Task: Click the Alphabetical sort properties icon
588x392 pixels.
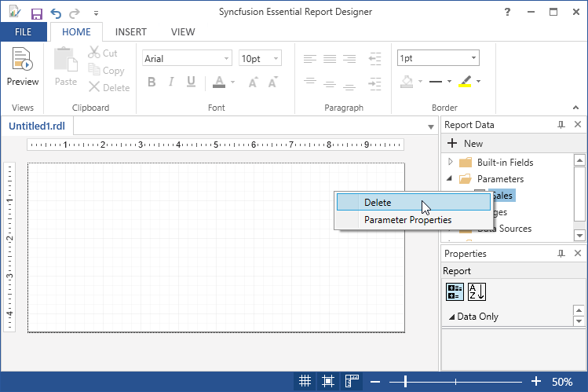Action: (477, 291)
